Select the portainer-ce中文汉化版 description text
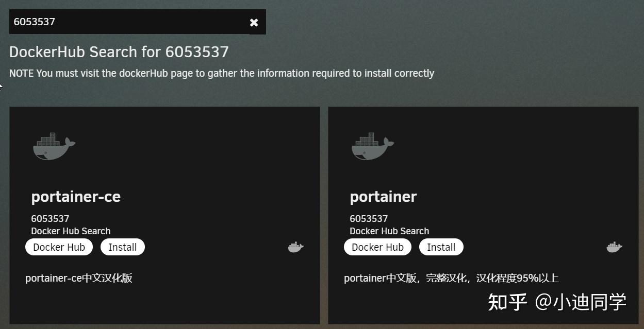644x329 pixels. (79, 278)
